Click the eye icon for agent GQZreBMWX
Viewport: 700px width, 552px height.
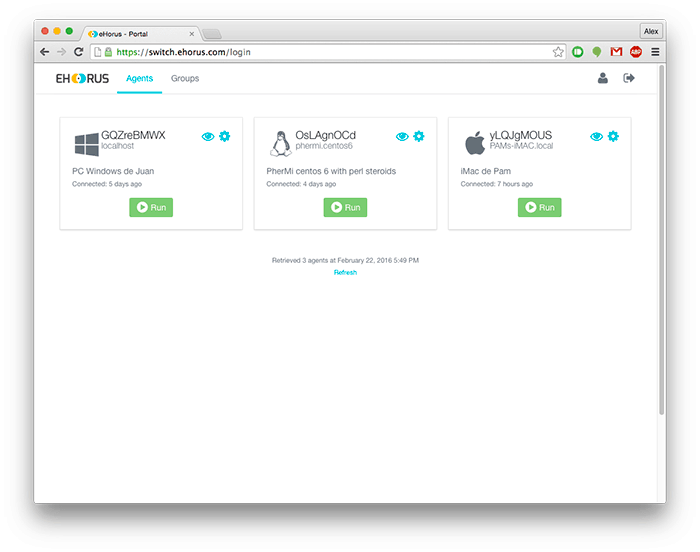pyautogui.click(x=208, y=137)
